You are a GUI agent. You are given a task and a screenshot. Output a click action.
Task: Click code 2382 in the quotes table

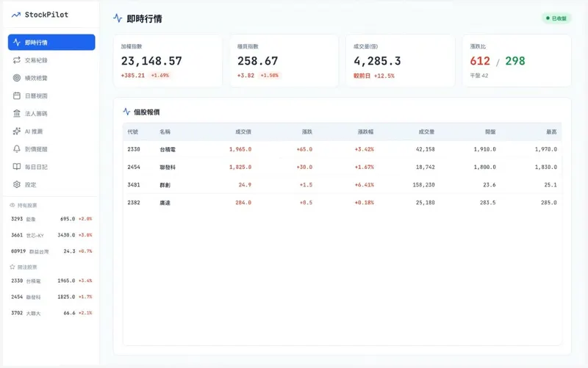[134, 202]
